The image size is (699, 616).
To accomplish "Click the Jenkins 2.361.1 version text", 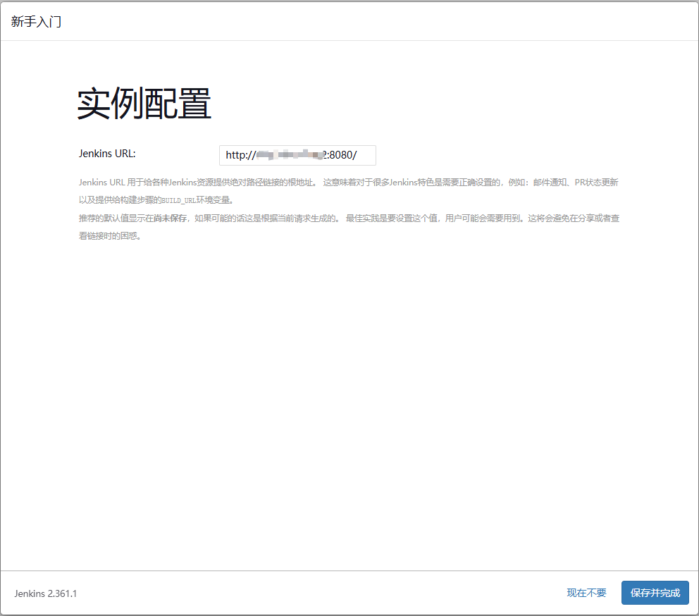I will click(46, 593).
